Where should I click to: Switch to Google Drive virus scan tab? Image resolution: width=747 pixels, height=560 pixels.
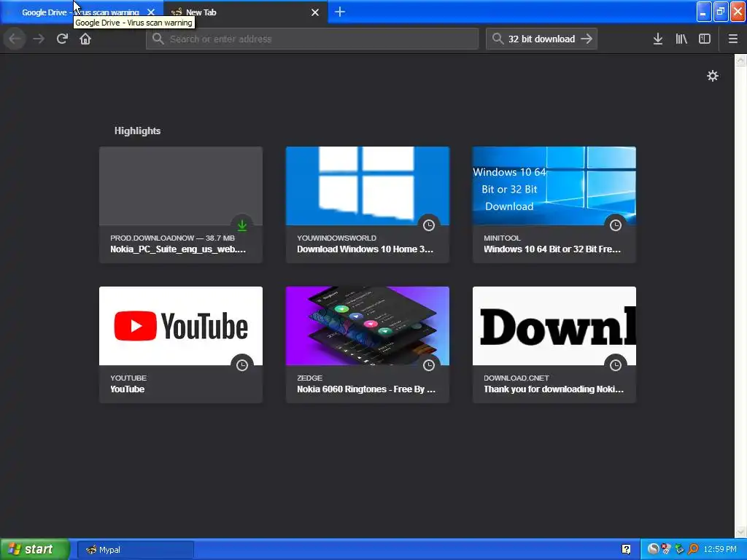pyautogui.click(x=80, y=12)
